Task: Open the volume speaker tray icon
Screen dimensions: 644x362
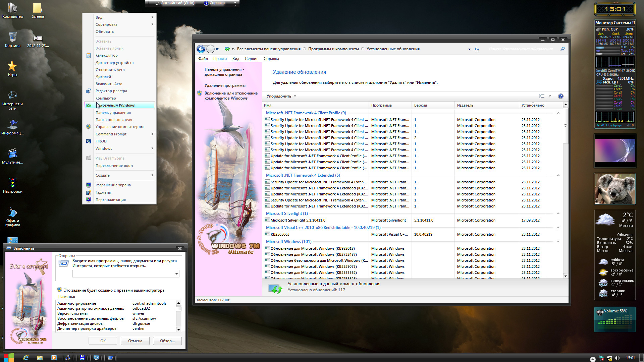Action: click(617, 358)
